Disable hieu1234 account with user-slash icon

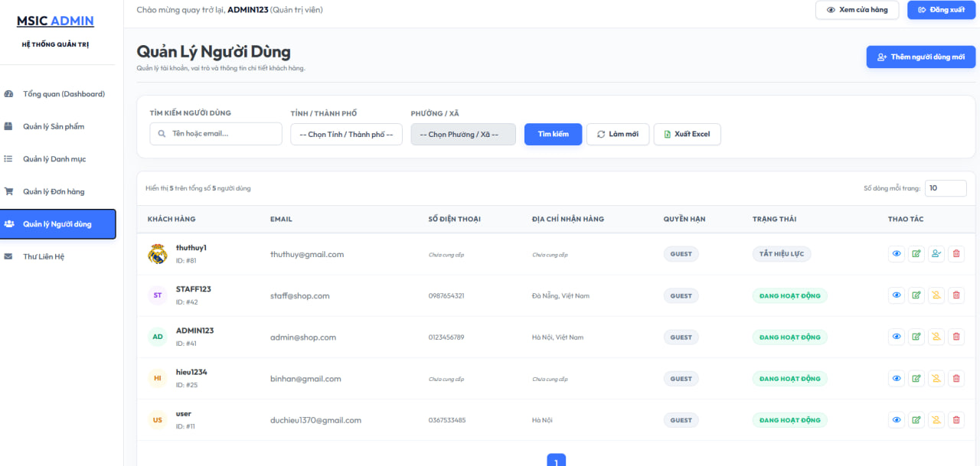(936, 378)
